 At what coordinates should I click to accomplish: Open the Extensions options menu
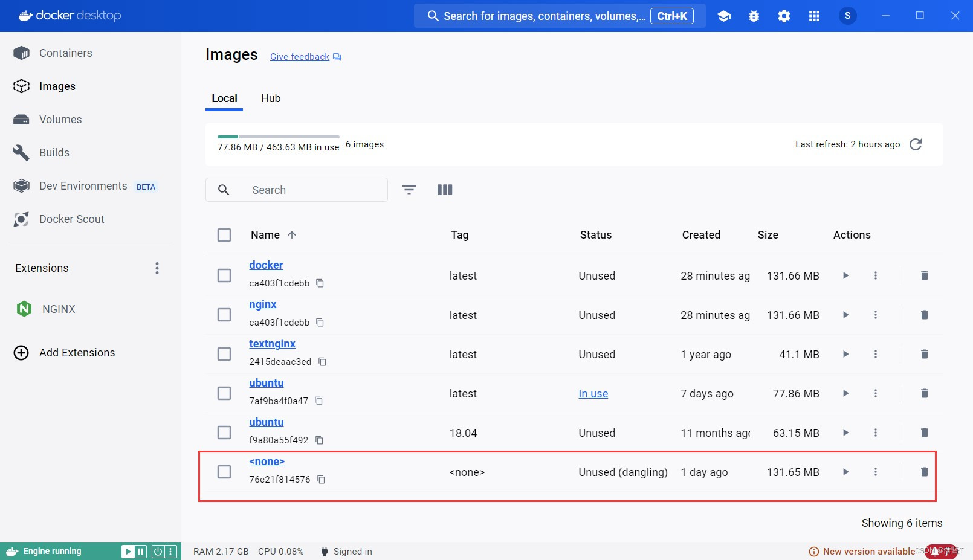[157, 268]
